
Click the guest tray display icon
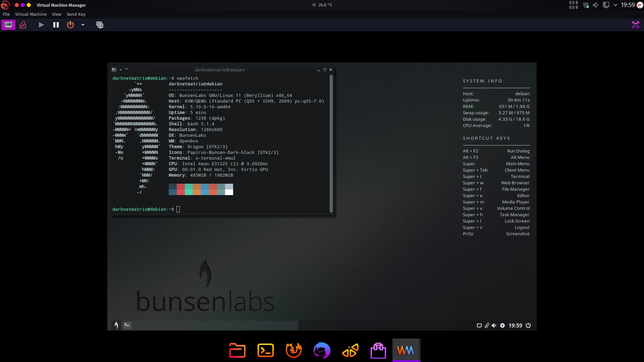(479, 325)
